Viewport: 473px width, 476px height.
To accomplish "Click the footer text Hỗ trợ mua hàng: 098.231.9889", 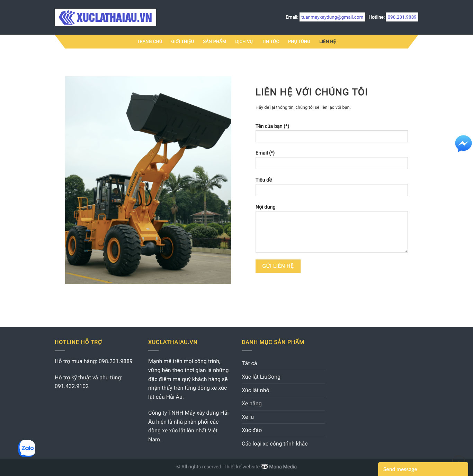I will pyautogui.click(x=93, y=361).
